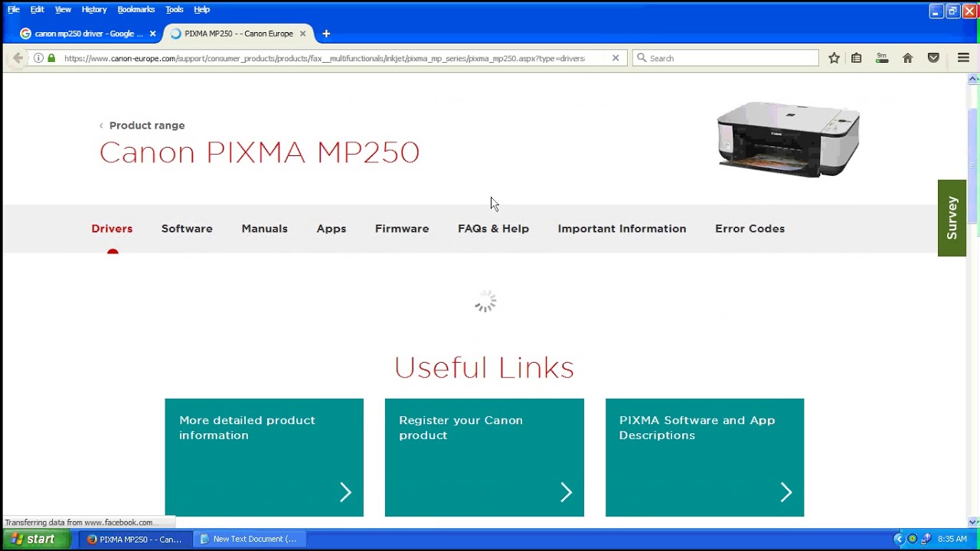
Task: Bookmark this page with the star icon
Action: pyautogui.click(x=834, y=58)
